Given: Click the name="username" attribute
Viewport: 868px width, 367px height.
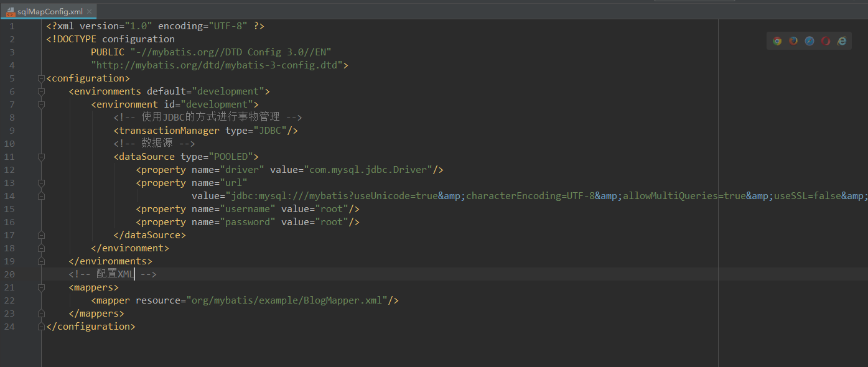Looking at the screenshot, I should 233,209.
